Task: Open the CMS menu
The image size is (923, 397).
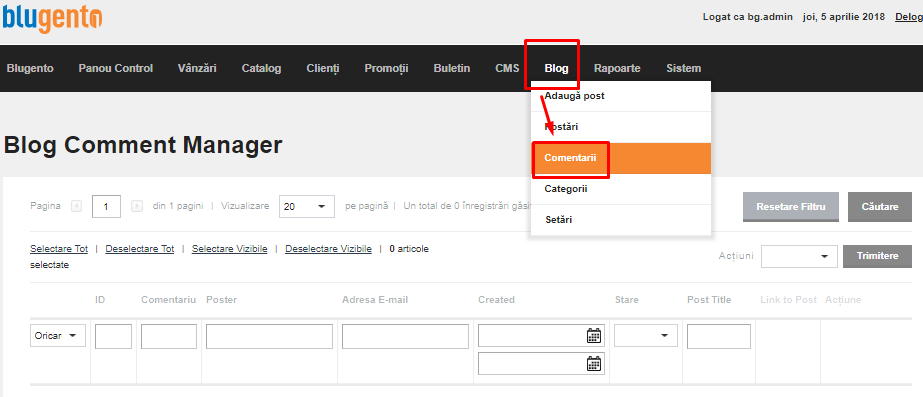Action: (x=507, y=68)
